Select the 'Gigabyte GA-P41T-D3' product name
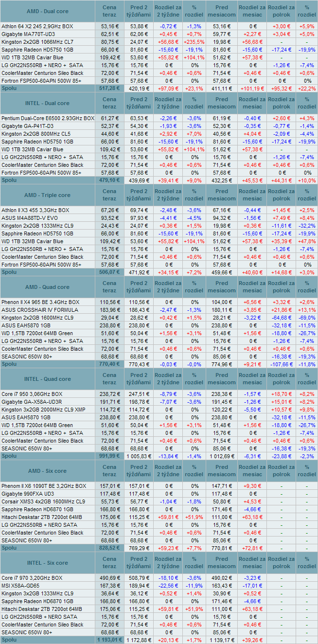Viewport: 318px width, 644px height. click(x=27, y=126)
